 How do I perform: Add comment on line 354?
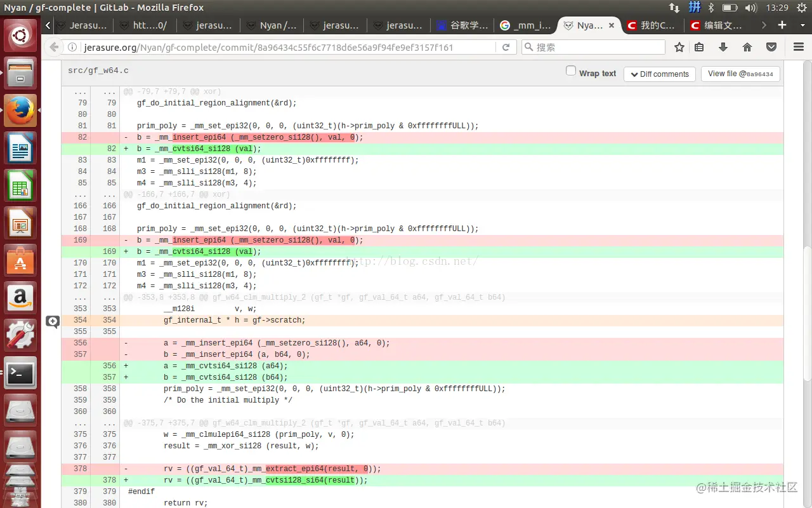(53, 321)
